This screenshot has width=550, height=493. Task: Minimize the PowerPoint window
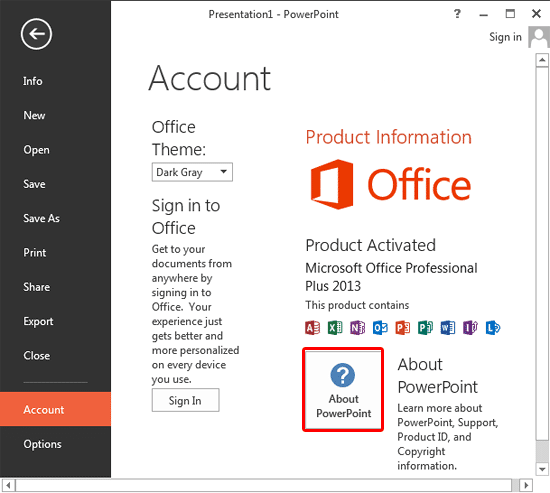point(484,14)
